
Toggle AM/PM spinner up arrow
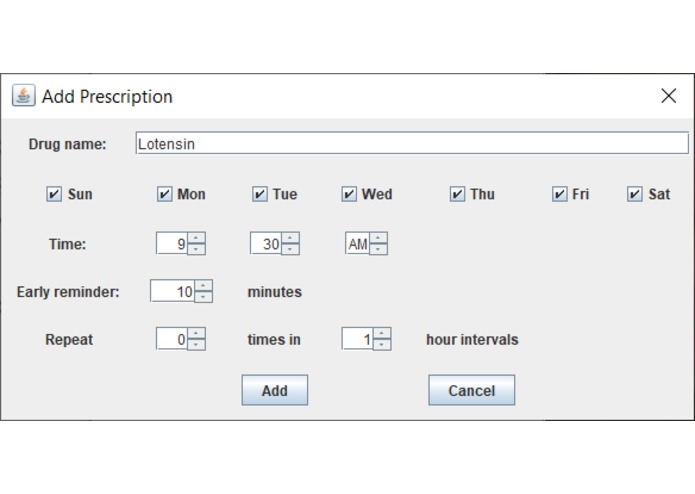point(378,237)
